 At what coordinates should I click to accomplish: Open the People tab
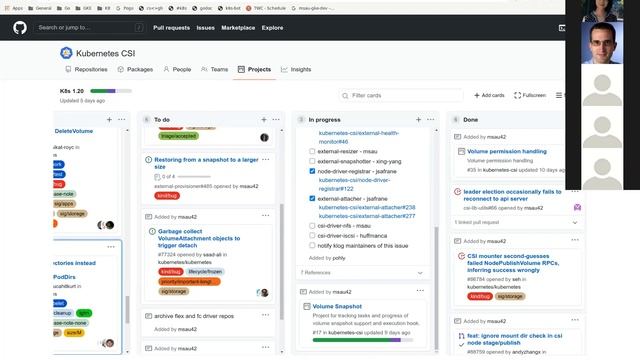pos(177,69)
